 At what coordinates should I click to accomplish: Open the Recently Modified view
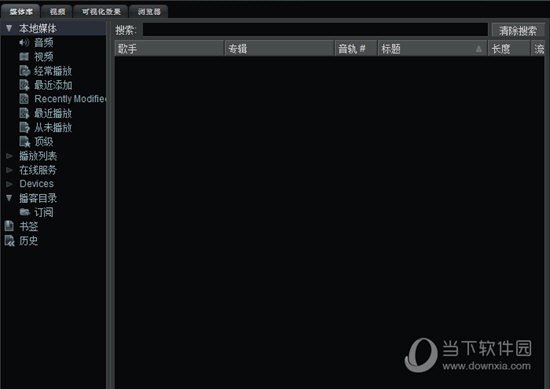pos(70,99)
